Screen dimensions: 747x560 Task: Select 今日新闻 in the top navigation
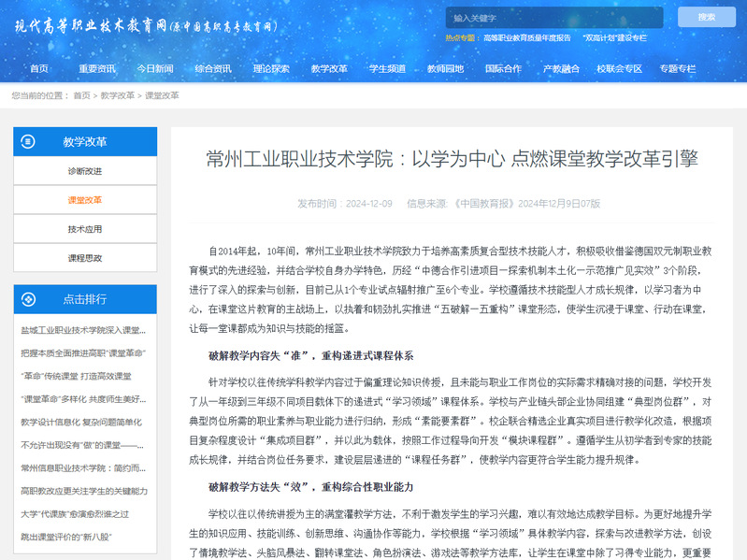point(155,68)
